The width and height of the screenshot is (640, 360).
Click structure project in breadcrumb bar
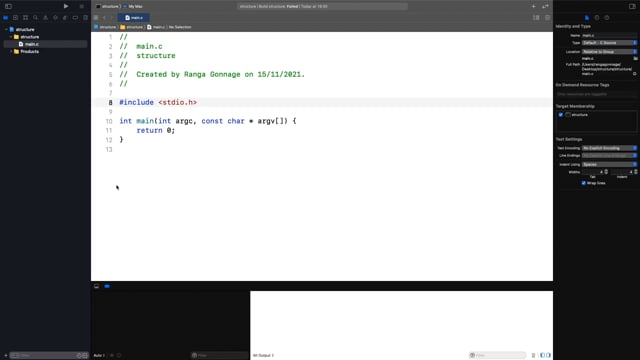105,27
